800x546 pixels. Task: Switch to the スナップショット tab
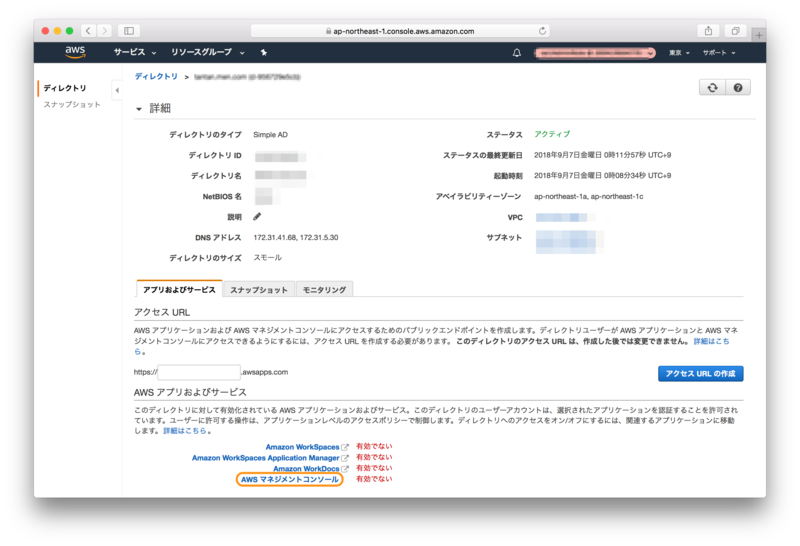(x=259, y=290)
